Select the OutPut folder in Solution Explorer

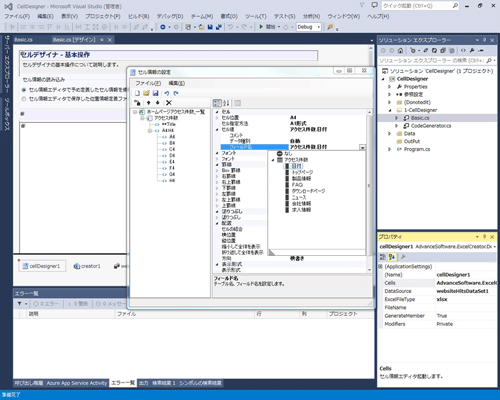[x=412, y=141]
